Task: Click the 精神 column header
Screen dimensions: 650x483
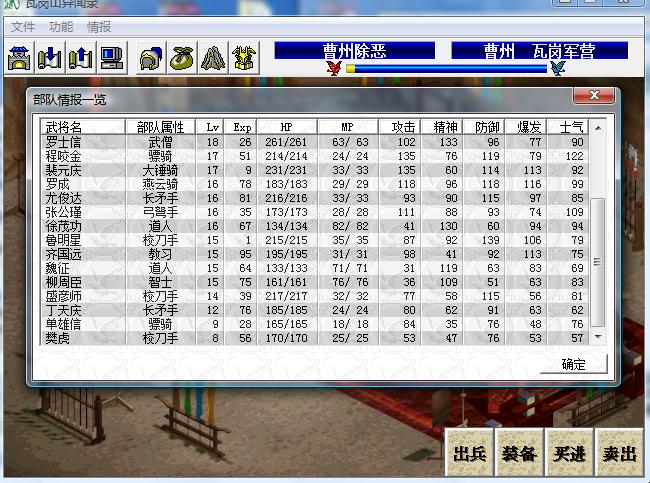Action: [442, 127]
